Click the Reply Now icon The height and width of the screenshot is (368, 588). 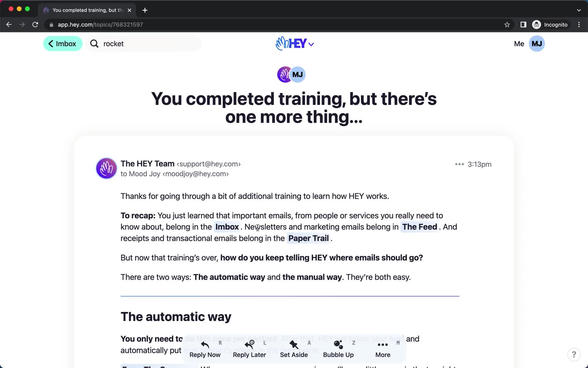point(205,344)
